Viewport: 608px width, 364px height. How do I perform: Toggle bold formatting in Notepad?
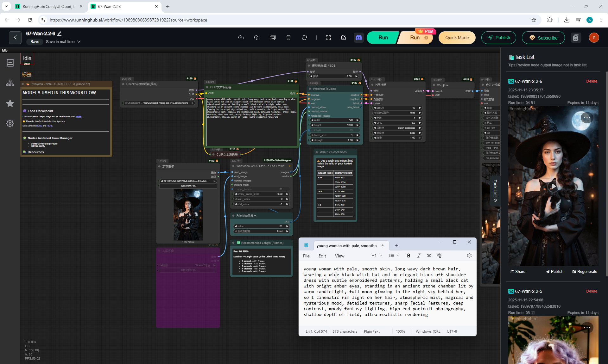point(408,256)
